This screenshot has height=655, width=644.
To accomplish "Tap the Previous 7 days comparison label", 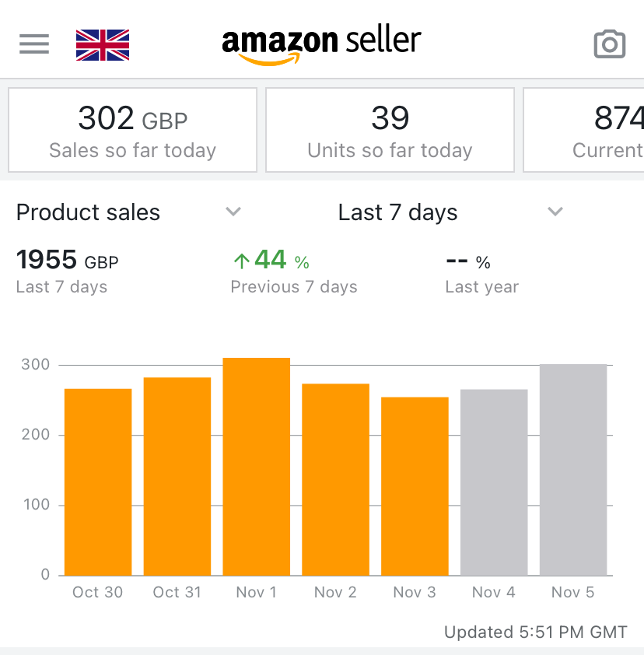I will [294, 287].
